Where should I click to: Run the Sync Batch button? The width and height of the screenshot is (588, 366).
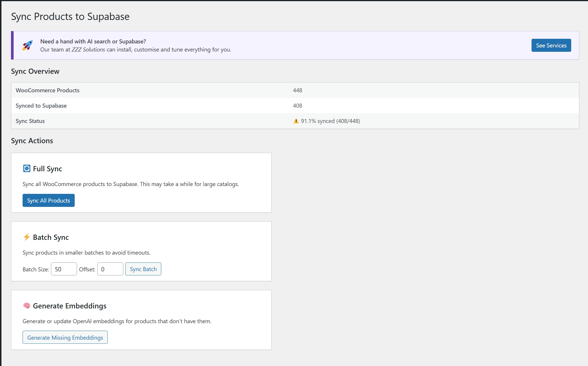coord(143,269)
